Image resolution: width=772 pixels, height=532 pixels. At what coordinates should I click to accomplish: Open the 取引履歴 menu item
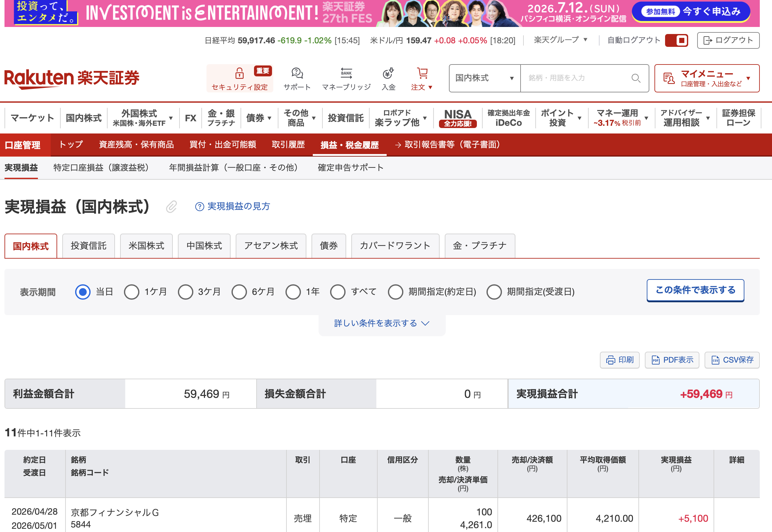288,145
